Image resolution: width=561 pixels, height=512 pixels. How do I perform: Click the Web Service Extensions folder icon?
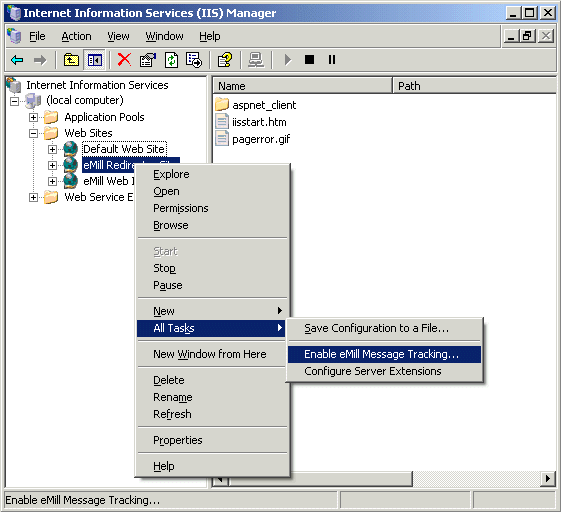(51, 197)
